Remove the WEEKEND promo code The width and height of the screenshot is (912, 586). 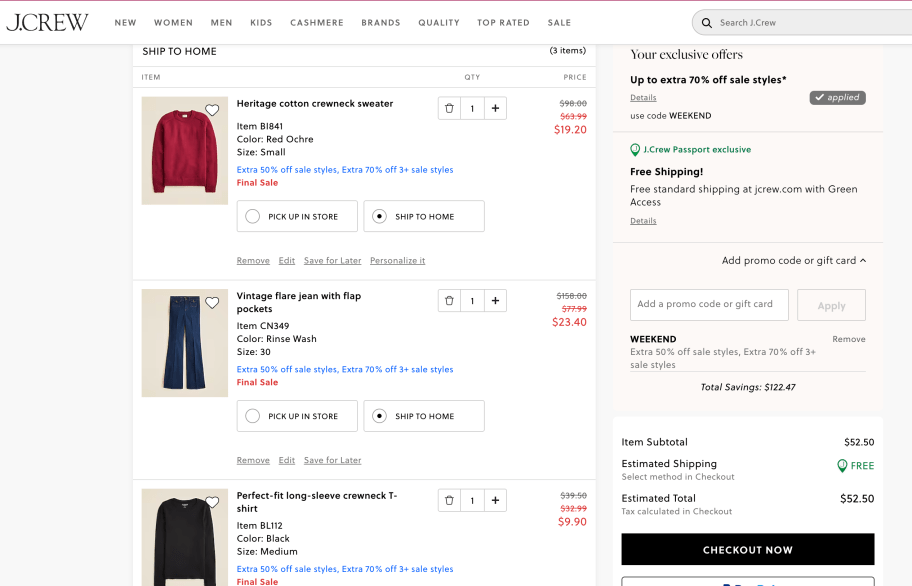coord(849,339)
